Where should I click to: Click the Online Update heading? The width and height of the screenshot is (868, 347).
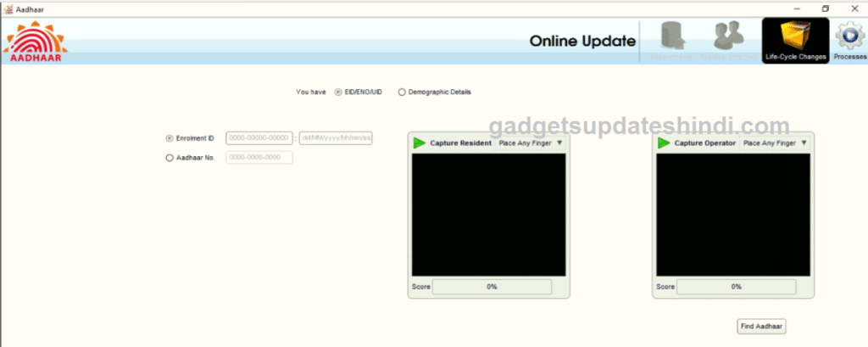(x=582, y=41)
